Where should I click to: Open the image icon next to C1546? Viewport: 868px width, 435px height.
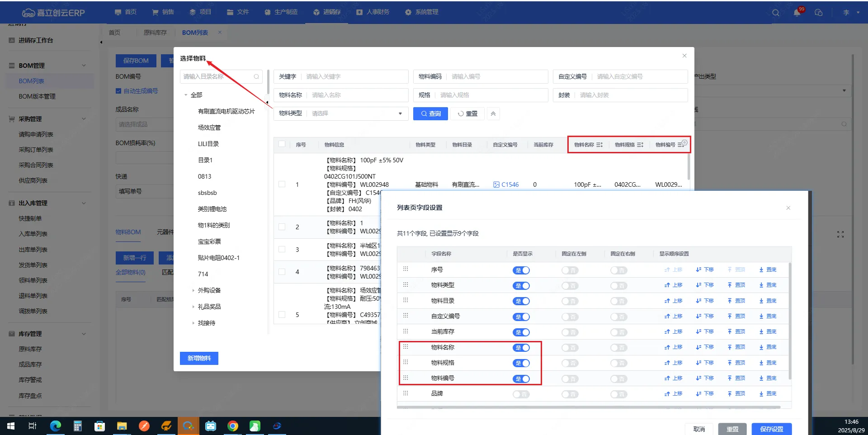pos(496,184)
